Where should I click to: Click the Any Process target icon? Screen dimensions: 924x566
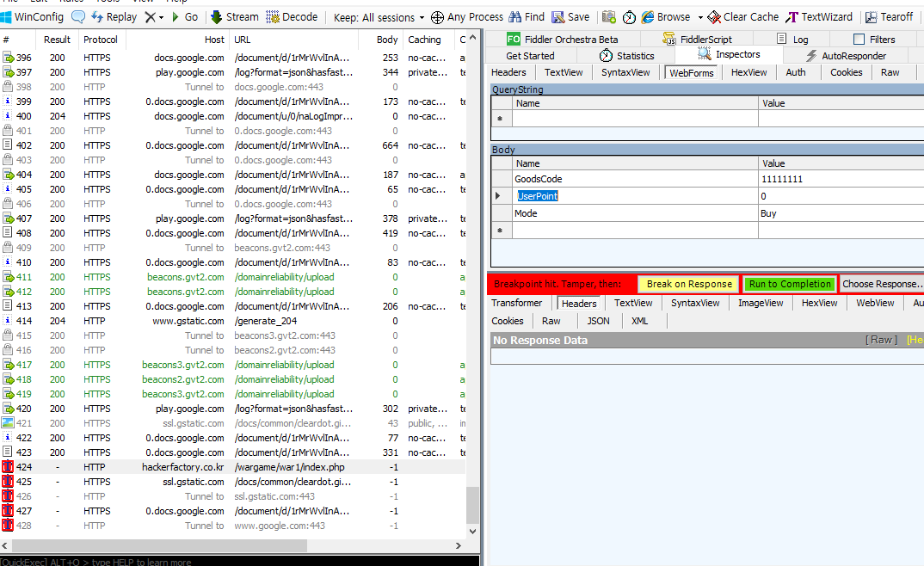point(437,18)
